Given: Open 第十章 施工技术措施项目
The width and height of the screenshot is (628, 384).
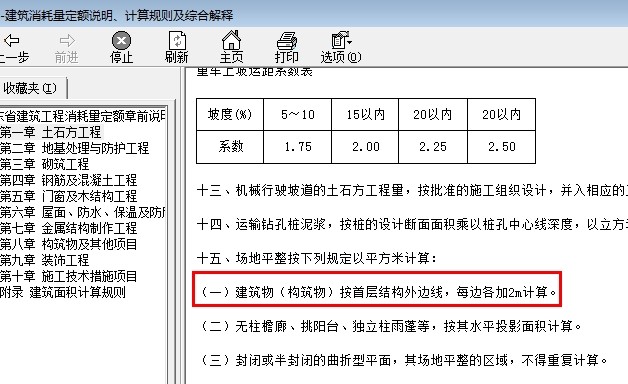Looking at the screenshot, I should click(x=68, y=276).
